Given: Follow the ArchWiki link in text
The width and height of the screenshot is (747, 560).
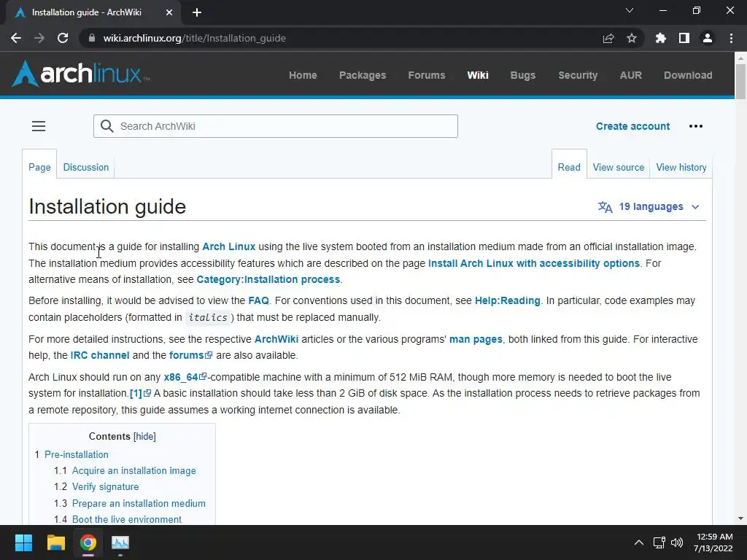Looking at the screenshot, I should 276,339.
